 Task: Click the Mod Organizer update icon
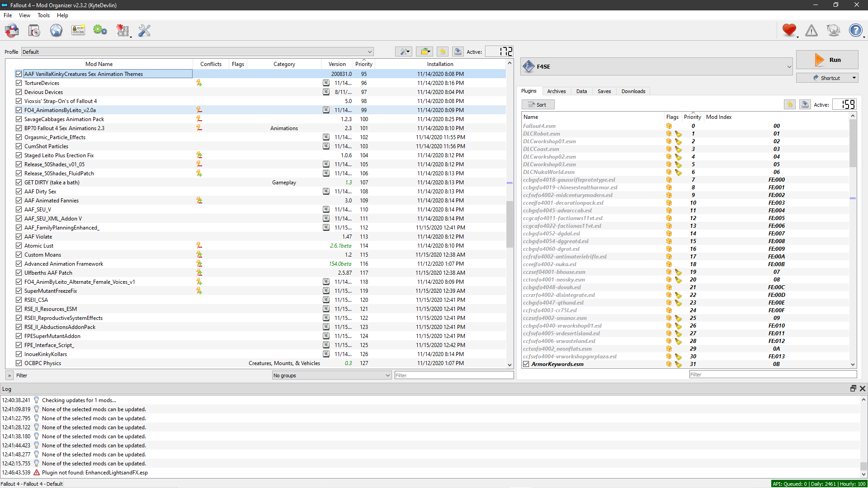[x=833, y=30]
